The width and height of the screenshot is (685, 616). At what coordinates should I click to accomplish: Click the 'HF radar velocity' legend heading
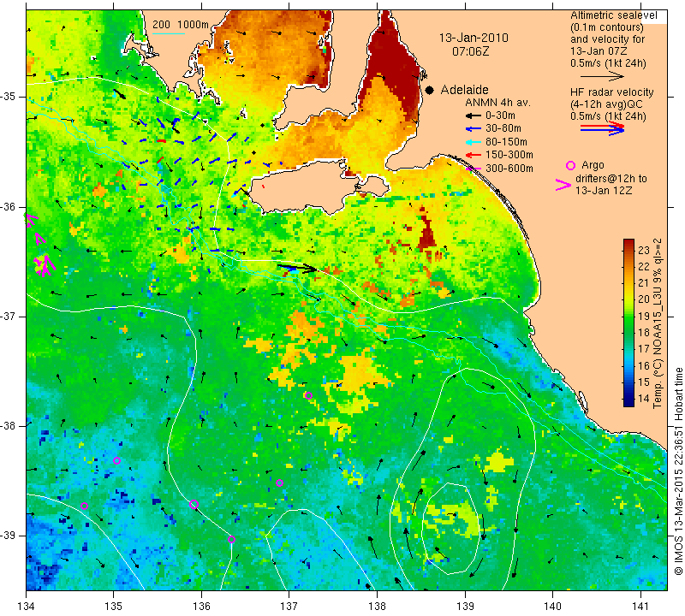click(612, 92)
